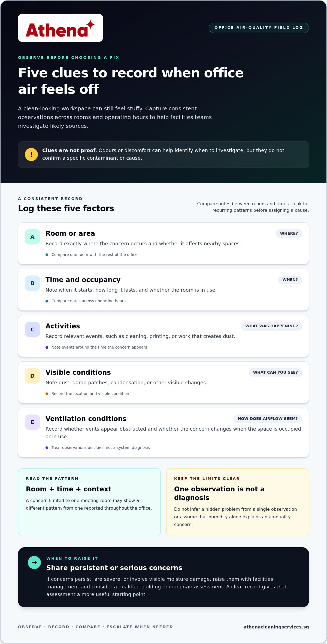The height and width of the screenshot is (644, 327).
Task: Click the letter C badge icon
Action: point(32,329)
